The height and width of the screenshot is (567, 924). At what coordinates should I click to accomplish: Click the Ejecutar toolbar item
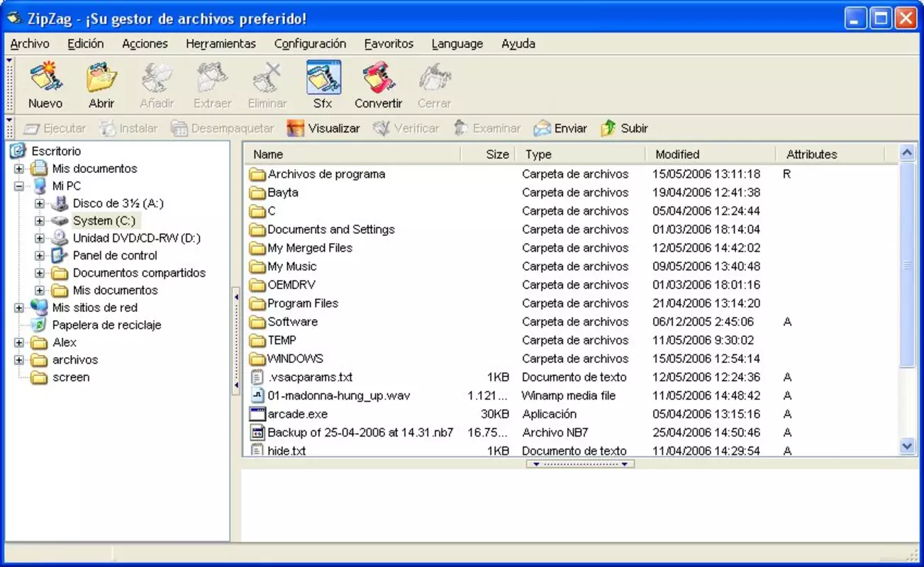tap(55, 128)
